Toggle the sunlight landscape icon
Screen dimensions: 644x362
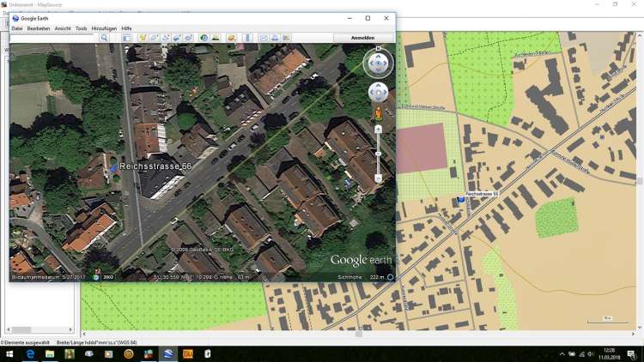click(216, 38)
